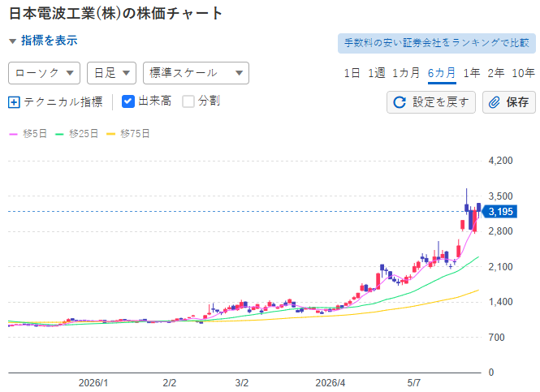Click the テクニカル指標 label
540x392 pixels.
point(63,102)
